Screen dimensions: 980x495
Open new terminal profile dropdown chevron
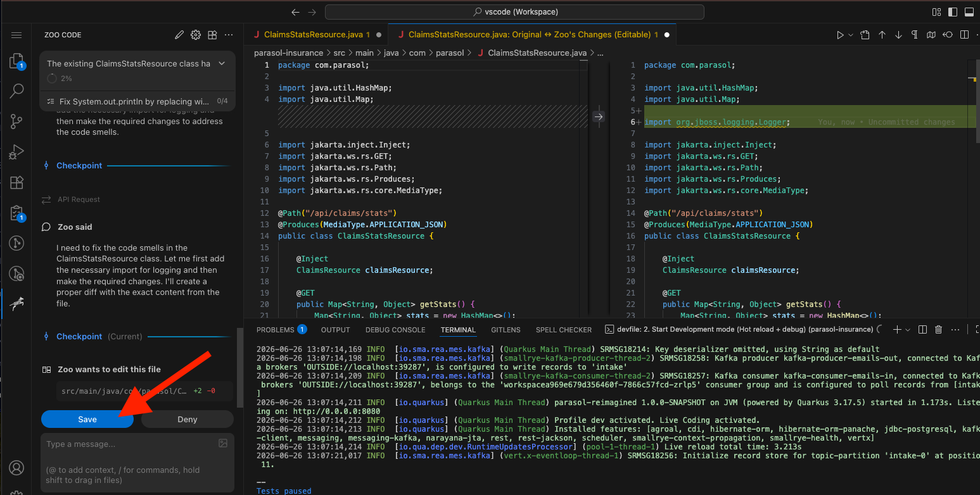907,329
